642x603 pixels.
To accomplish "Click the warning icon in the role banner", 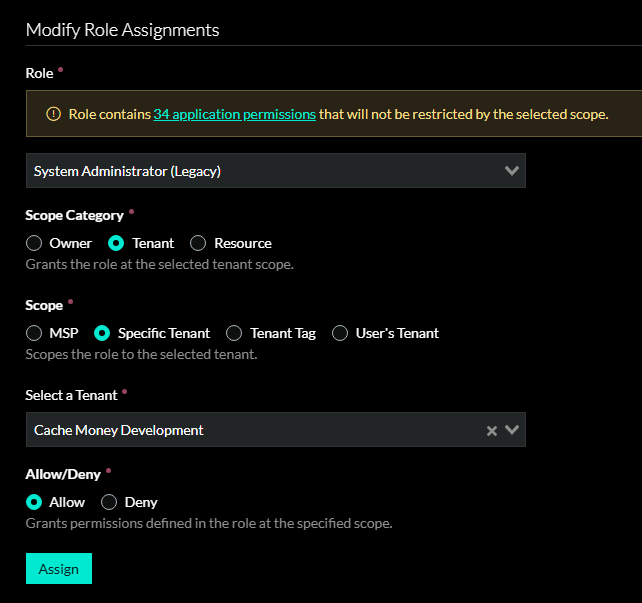I will [x=54, y=114].
